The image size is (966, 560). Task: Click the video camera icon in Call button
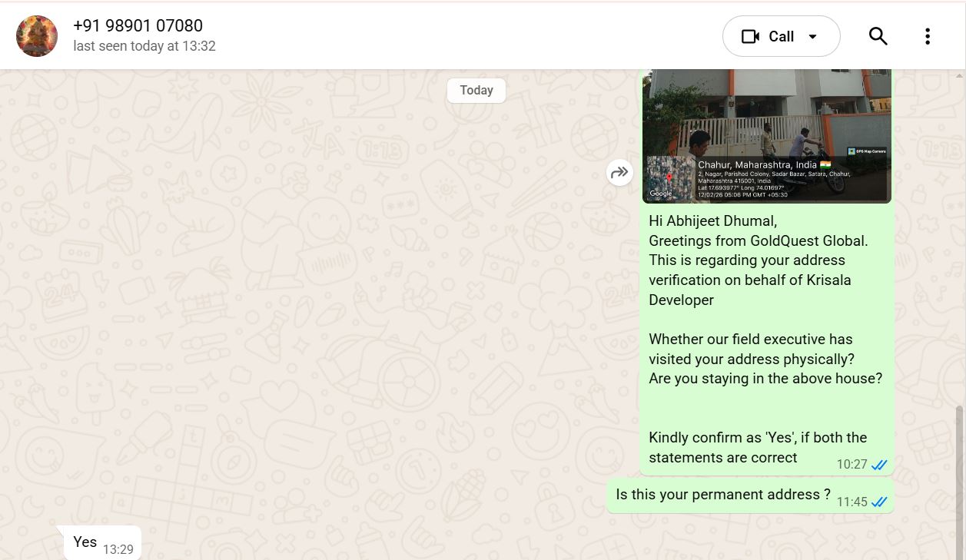coord(750,36)
